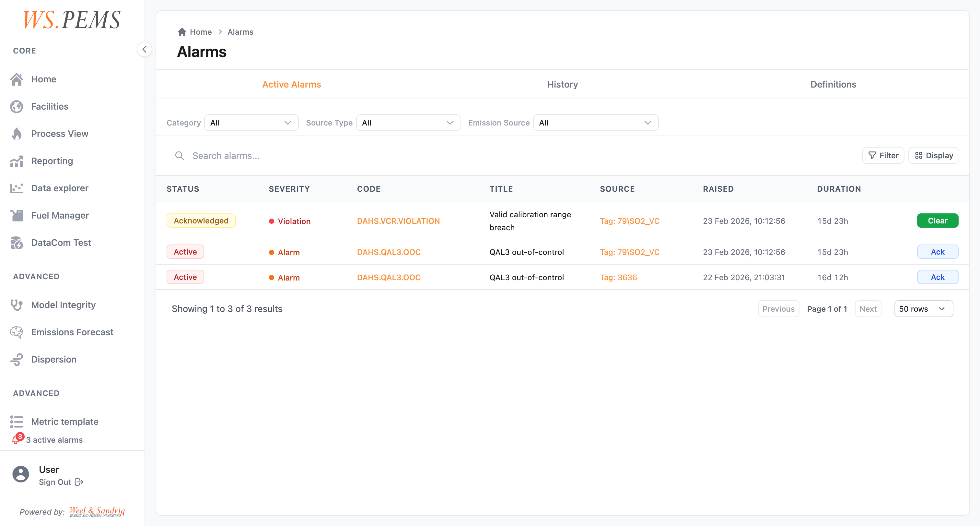Open Fuel Manager via its sidebar icon

point(17,215)
